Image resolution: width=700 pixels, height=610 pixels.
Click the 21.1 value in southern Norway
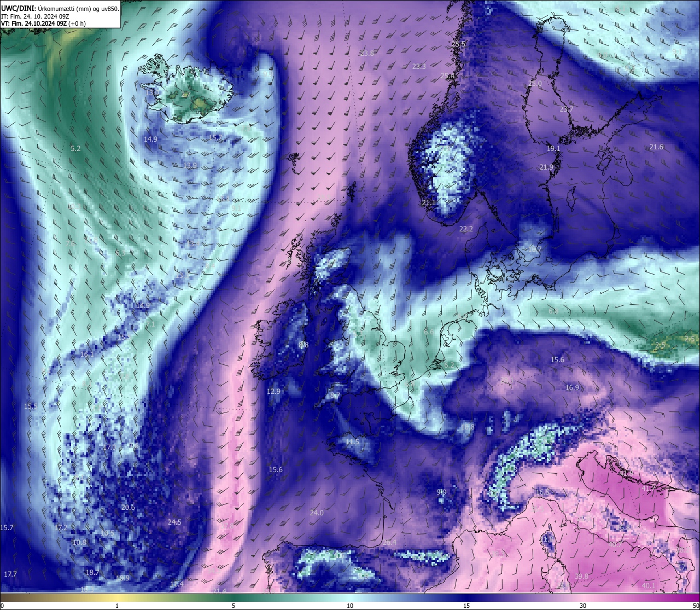[429, 202]
